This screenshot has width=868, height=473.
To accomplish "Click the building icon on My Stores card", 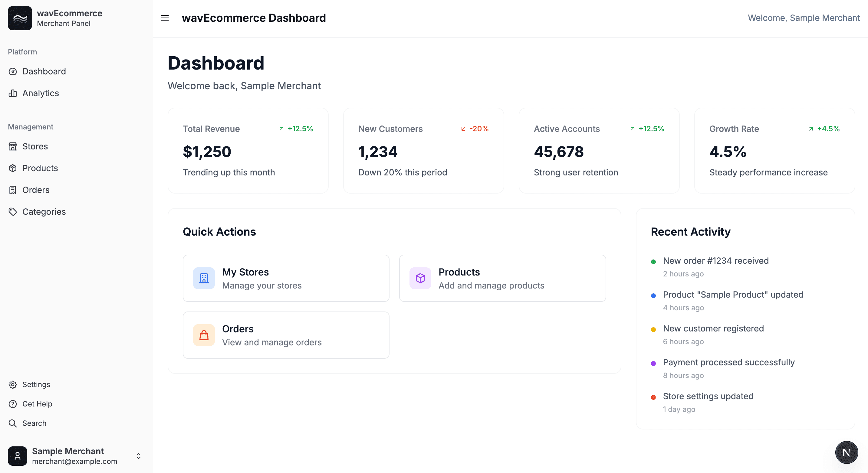I will pyautogui.click(x=203, y=278).
